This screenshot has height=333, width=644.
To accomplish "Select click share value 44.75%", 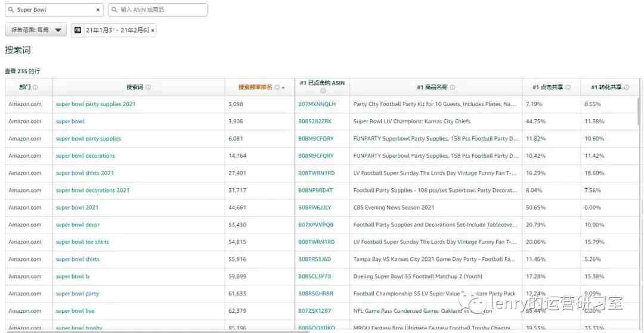I will click(535, 122).
